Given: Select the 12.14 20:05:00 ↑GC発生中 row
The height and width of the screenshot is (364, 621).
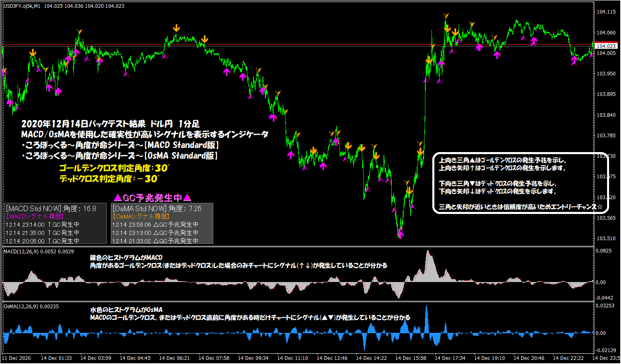Looking at the screenshot, I should [42, 241].
